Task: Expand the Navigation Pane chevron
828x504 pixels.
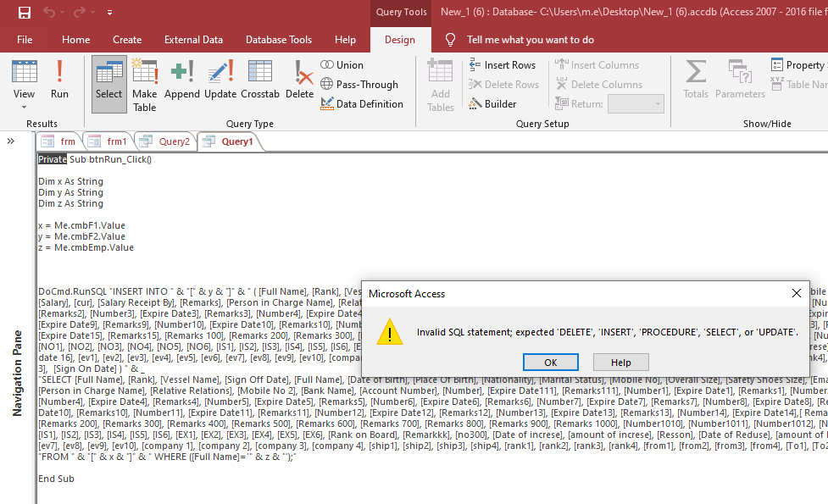Action: (x=11, y=141)
